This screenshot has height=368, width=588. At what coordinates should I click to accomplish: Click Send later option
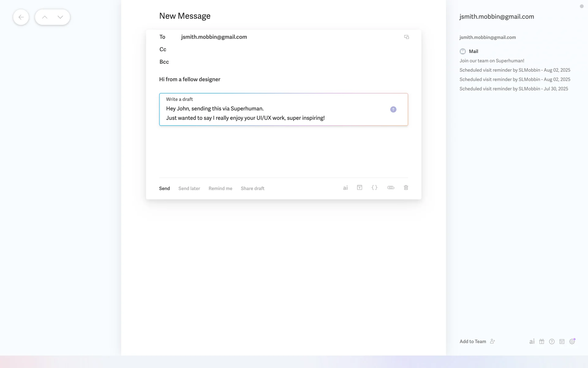[189, 189]
